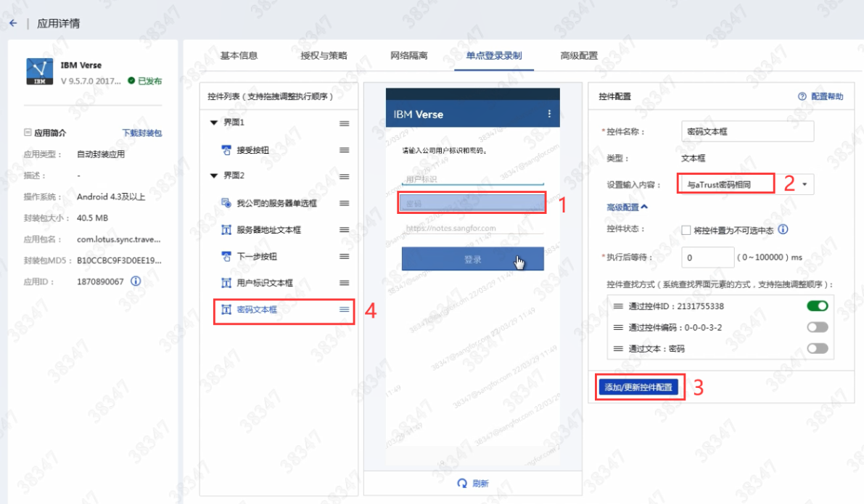This screenshot has width=864, height=504.
Task: Click MD5 value B10CCBC9F3D0EE19...
Action: click(119, 260)
